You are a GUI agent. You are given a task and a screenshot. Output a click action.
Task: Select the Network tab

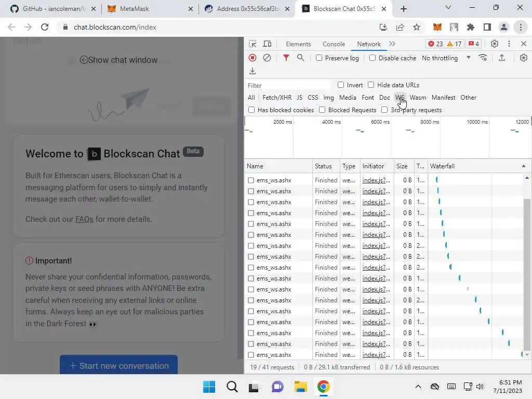[x=369, y=44]
